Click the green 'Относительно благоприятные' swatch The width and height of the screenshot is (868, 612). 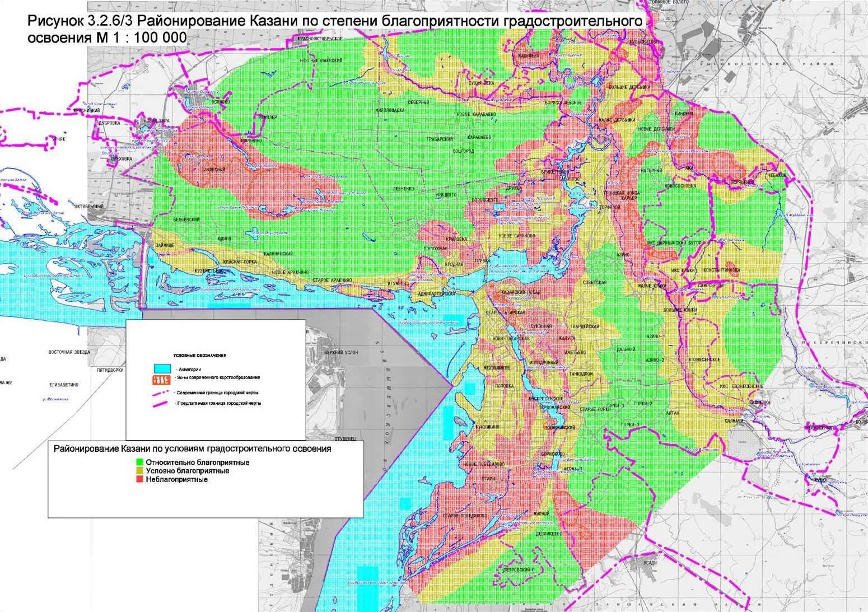(140, 462)
